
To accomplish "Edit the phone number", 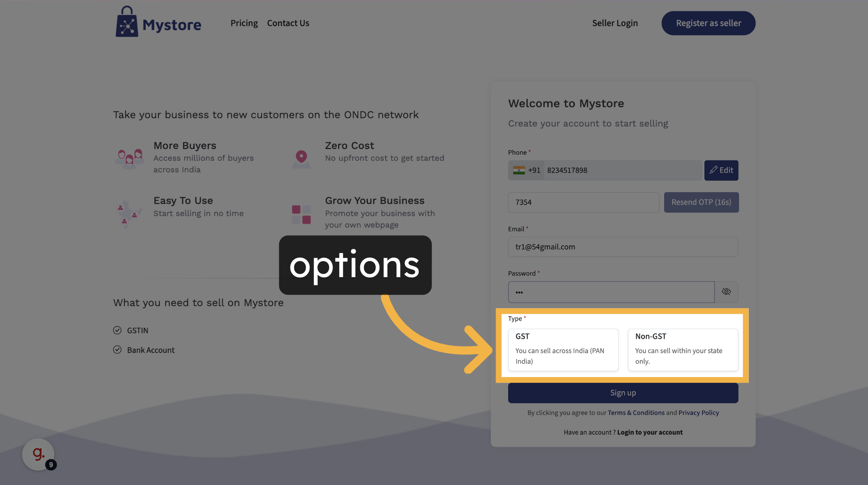I will pos(721,170).
